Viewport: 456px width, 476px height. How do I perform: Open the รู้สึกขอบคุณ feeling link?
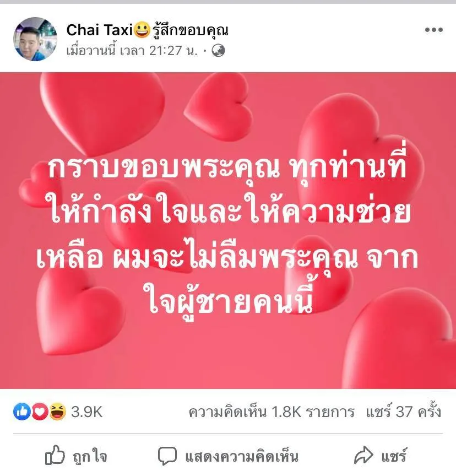[x=190, y=30]
